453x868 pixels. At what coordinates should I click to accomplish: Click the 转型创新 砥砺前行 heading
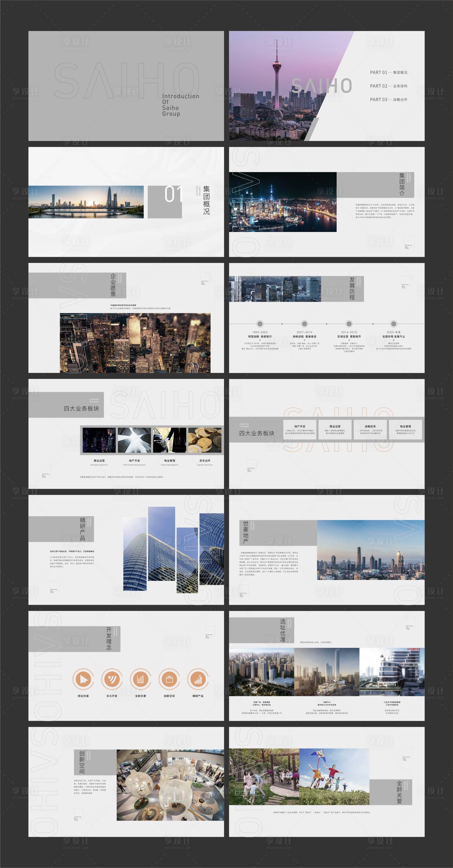(260, 336)
